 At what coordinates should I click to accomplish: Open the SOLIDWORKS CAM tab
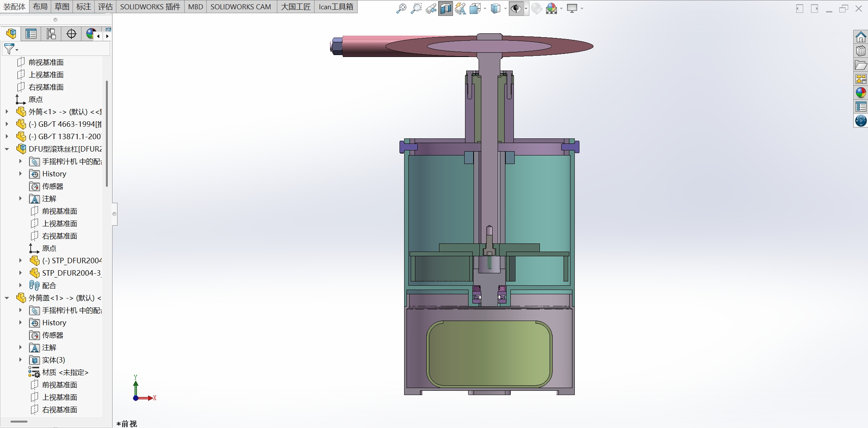[240, 7]
